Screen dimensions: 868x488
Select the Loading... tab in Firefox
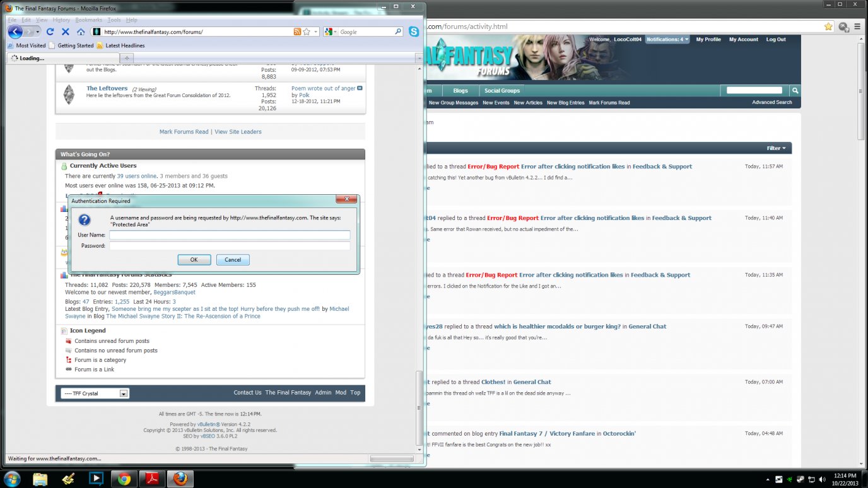click(62, 58)
